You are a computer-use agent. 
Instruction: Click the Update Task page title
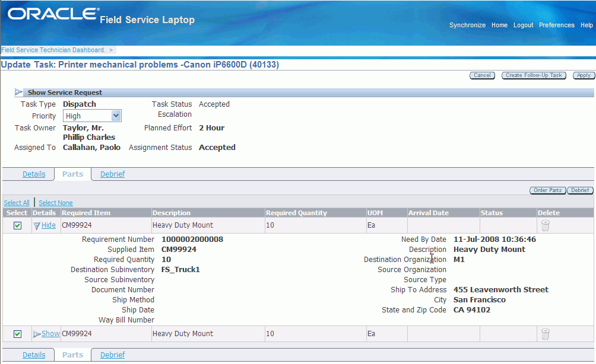pyautogui.click(x=140, y=65)
